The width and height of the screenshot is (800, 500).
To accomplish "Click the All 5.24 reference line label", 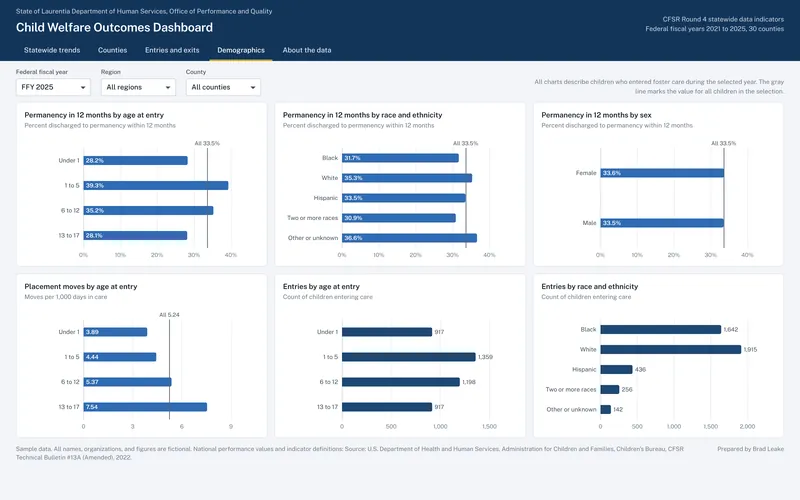I will tap(169, 315).
